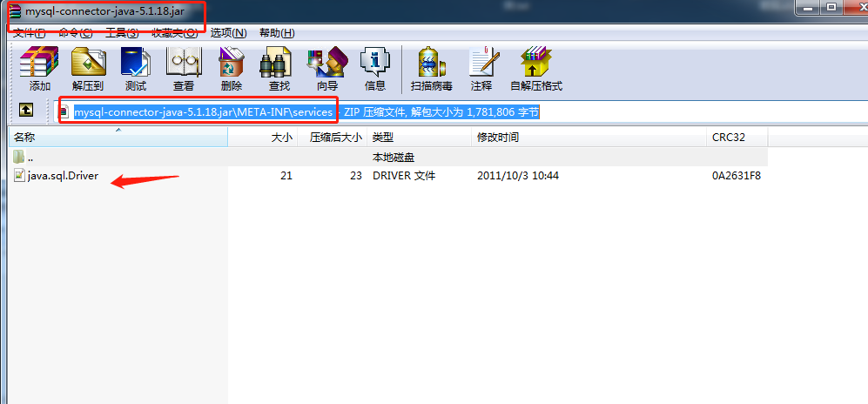Viewport: 868px width, 404px height.
Task: Open the Commands (命令) menu
Action: pyautogui.click(x=75, y=33)
